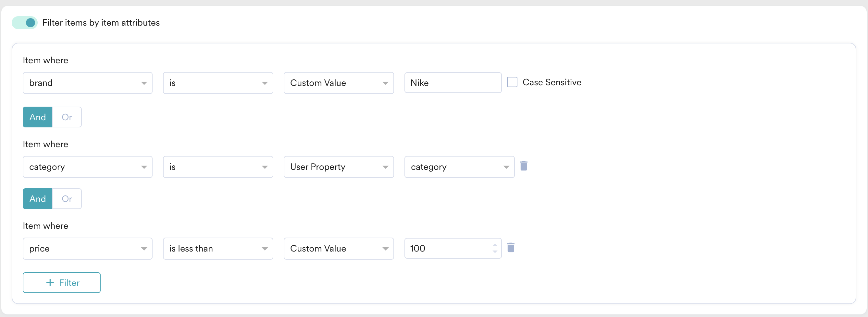The image size is (868, 317).
Task: Delete the price filter row via trash icon
Action: coord(511,248)
